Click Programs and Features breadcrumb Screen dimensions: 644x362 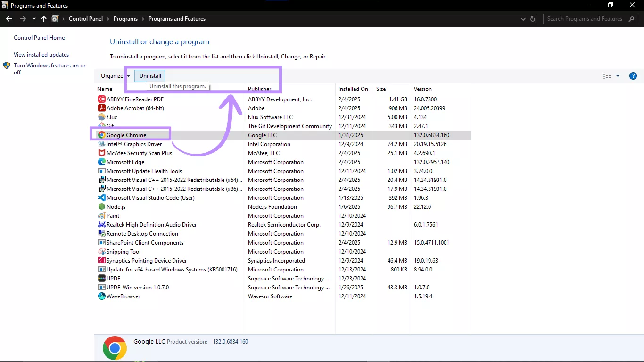[x=177, y=19]
